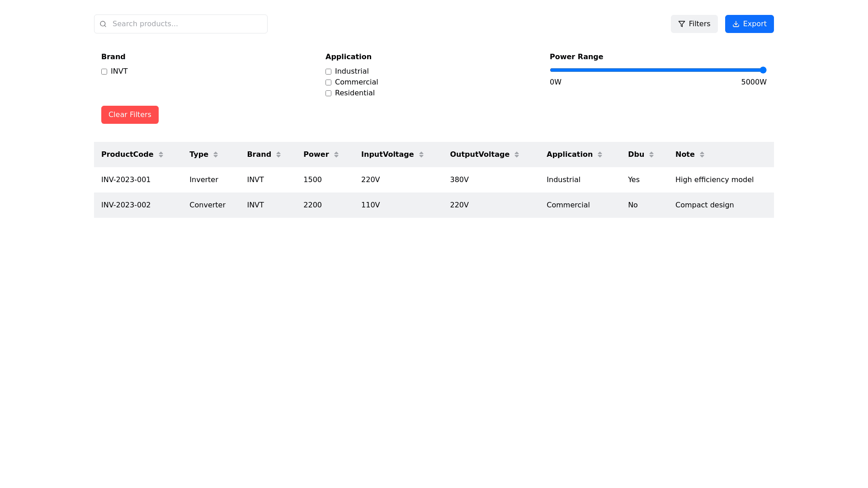Click the red Clear Filters button
Screen dimensions: 868x488
(130, 115)
